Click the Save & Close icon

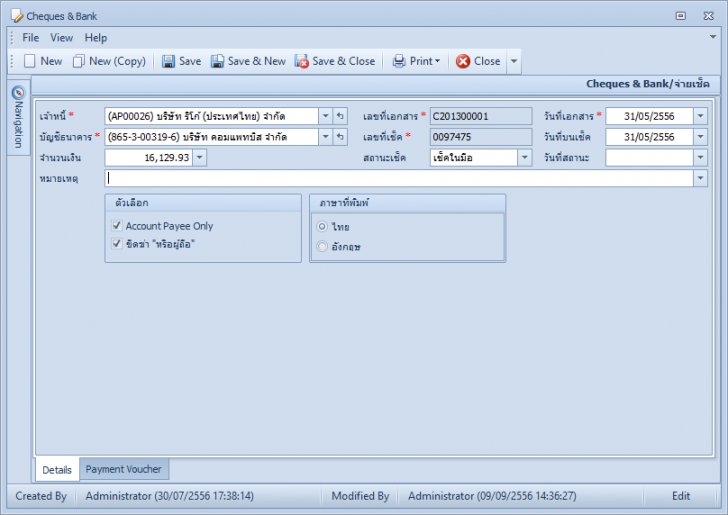pyautogui.click(x=301, y=61)
